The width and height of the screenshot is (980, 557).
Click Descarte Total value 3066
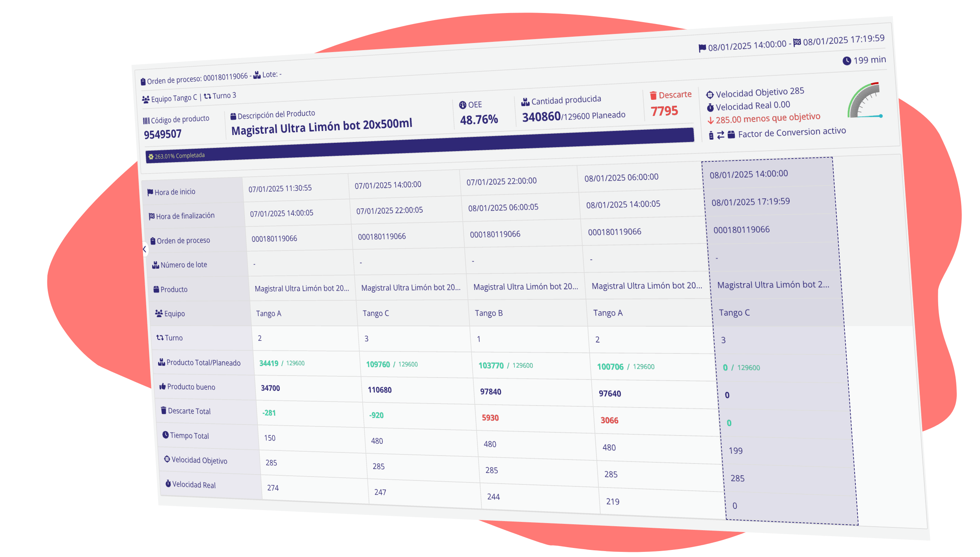(609, 421)
